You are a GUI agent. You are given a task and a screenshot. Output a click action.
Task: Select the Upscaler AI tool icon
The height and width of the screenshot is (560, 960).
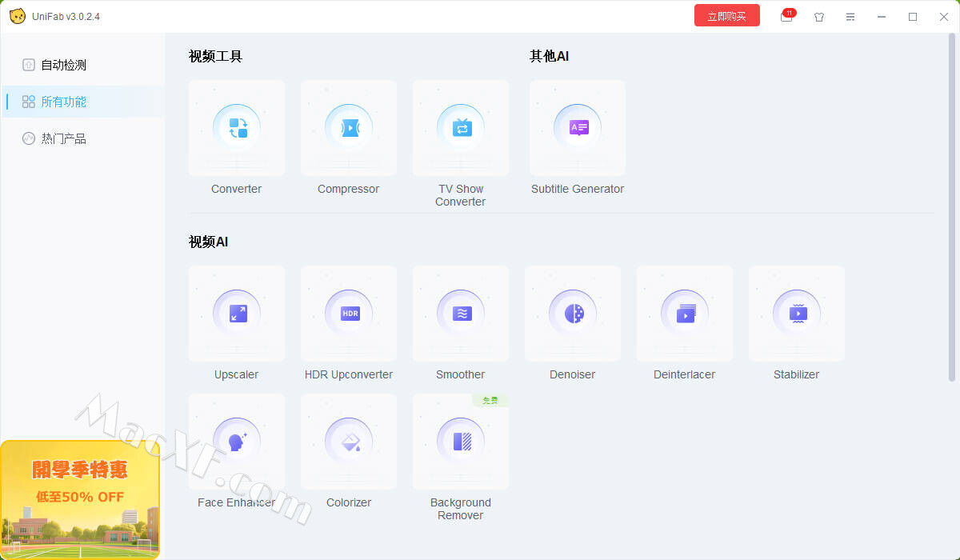tap(237, 314)
